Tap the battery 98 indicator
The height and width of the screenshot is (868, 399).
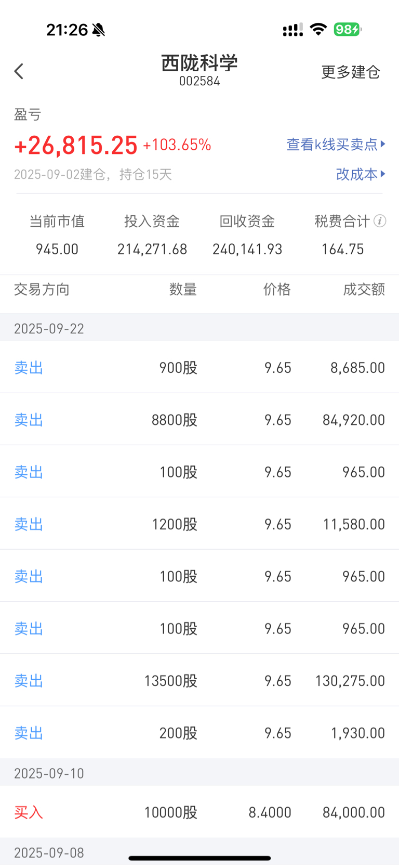pos(348,30)
